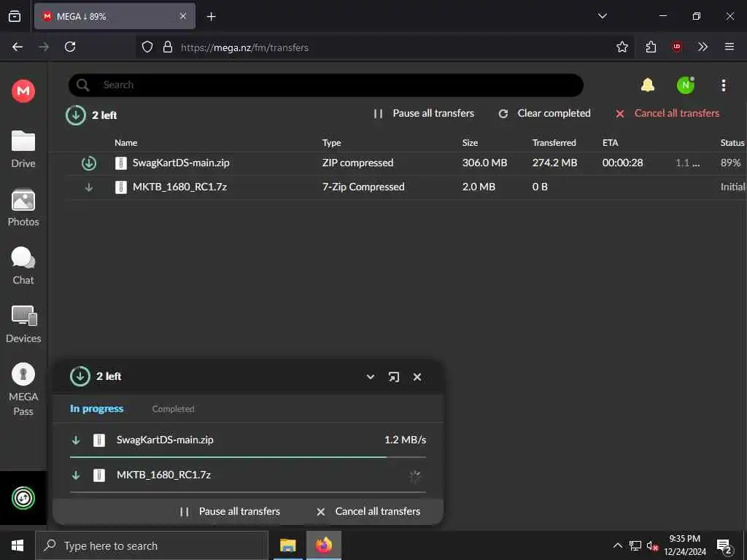Viewport: 747px width, 560px height.
Task: Click the ETA column header
Action: (x=611, y=142)
